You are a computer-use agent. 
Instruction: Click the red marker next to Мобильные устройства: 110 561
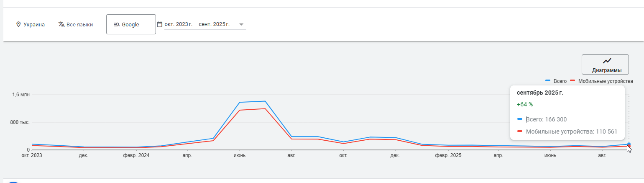519,131
